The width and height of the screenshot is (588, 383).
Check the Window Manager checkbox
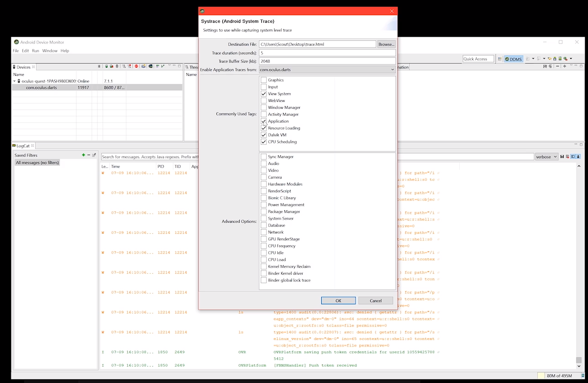(264, 108)
